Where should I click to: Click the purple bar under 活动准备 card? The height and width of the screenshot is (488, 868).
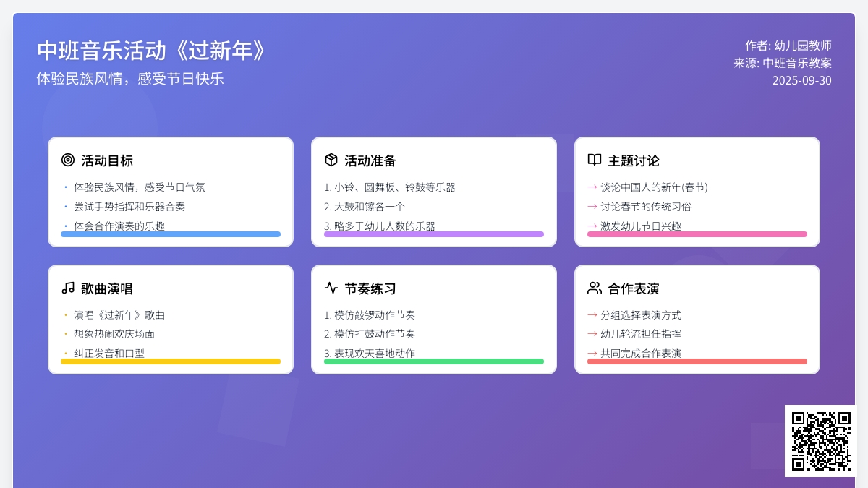434,234
